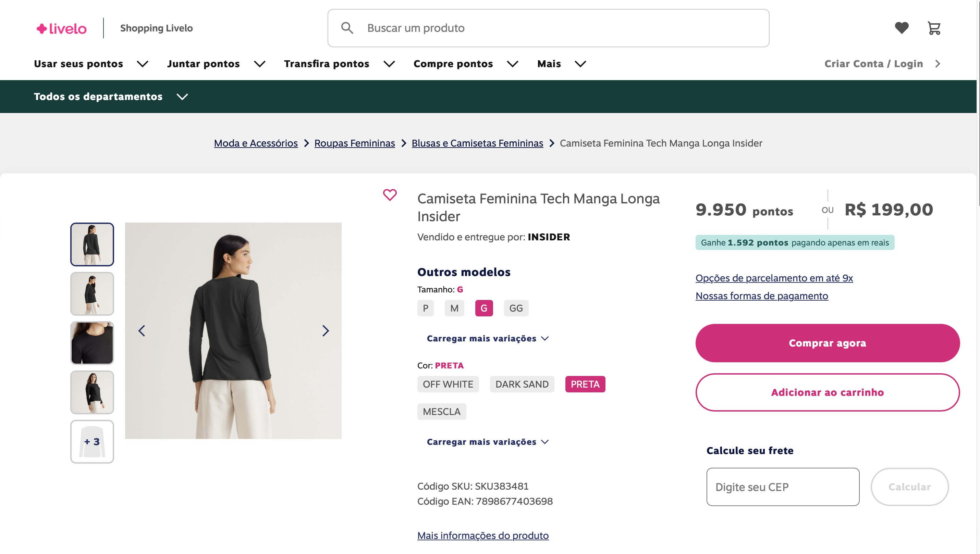
Task: Select size GG
Action: point(516,308)
